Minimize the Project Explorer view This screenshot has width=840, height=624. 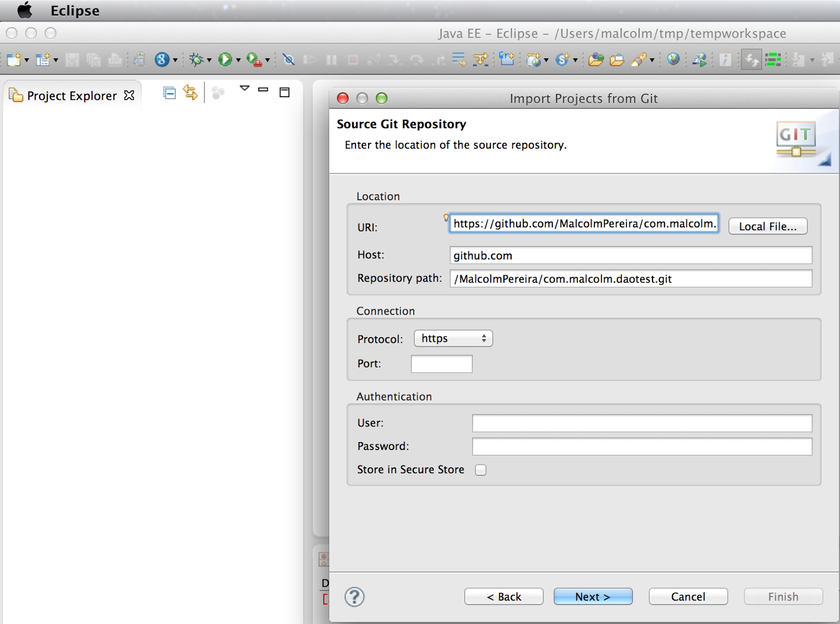pyautogui.click(x=264, y=90)
